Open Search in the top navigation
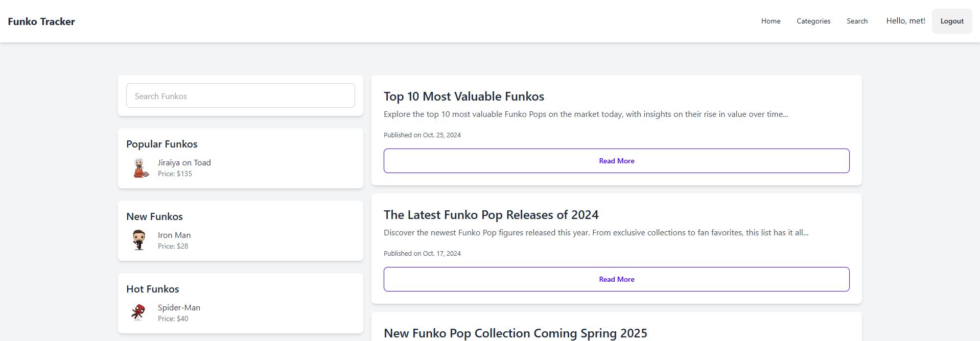The height and width of the screenshot is (341, 980). pos(857,21)
